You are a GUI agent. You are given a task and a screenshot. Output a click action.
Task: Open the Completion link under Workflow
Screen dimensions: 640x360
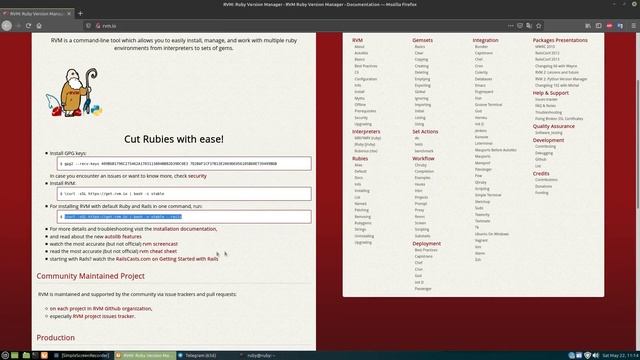coord(424,171)
